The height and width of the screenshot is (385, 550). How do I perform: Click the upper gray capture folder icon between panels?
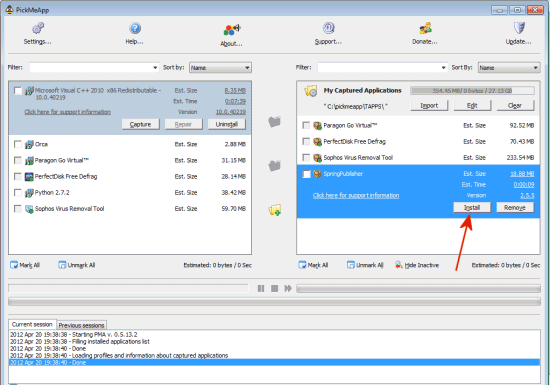[275, 122]
